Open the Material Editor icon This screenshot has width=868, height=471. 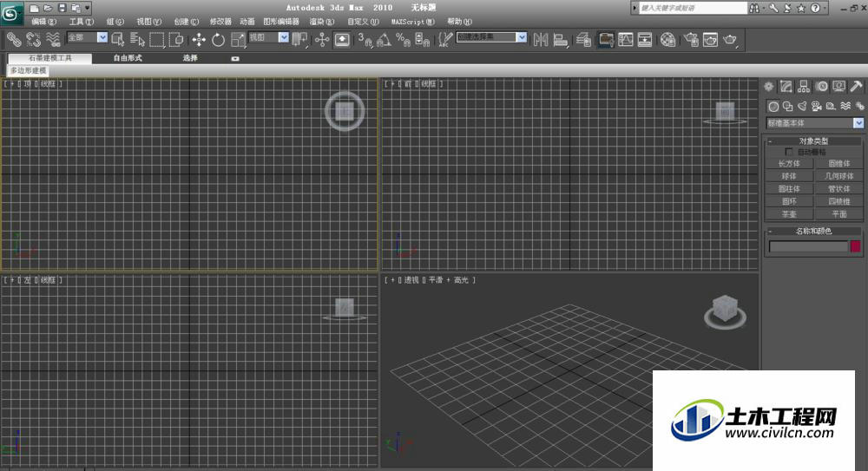coord(668,39)
